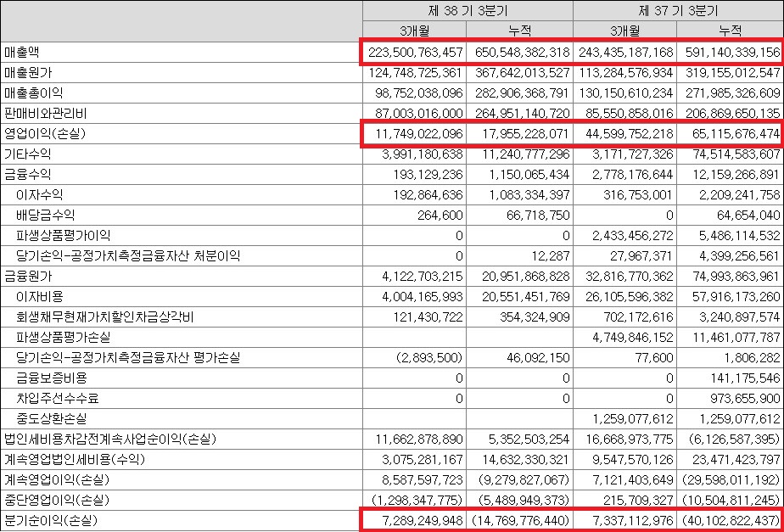
Task: Click the 판매비와관리비 row label
Action: point(45,113)
